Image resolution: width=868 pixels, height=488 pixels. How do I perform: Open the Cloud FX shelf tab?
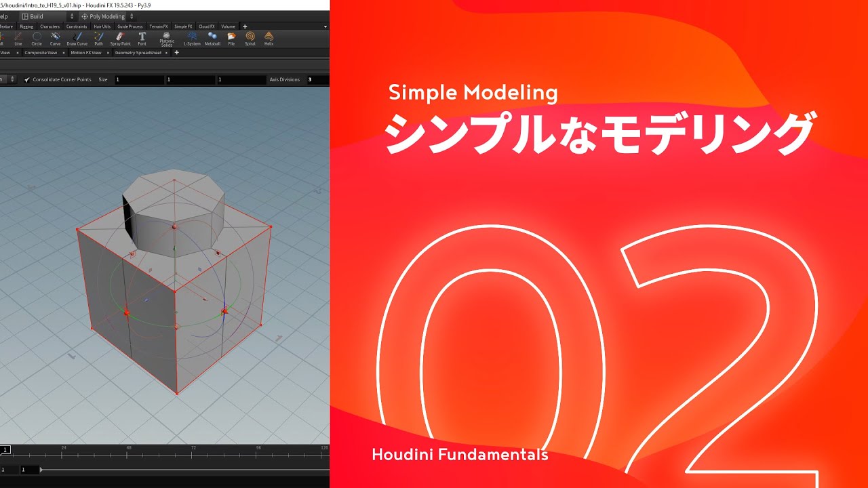coord(207,26)
